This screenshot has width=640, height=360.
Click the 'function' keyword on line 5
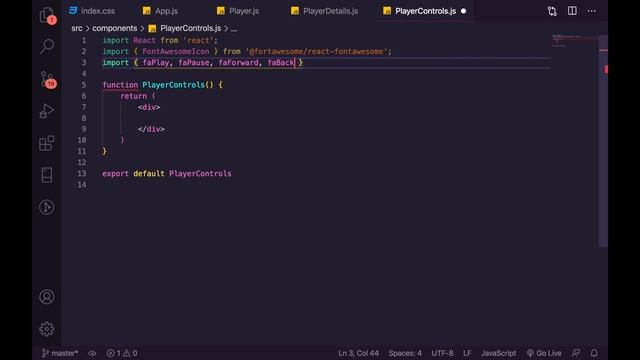(120, 85)
